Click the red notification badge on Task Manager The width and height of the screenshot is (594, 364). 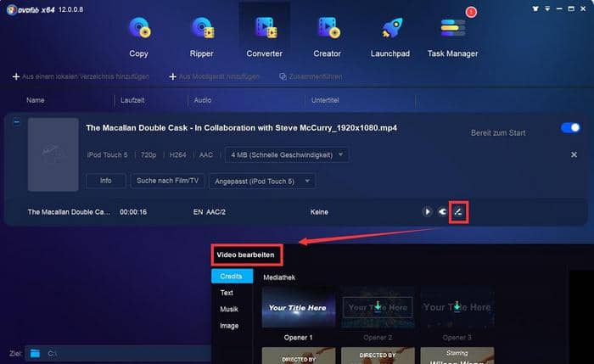point(471,12)
